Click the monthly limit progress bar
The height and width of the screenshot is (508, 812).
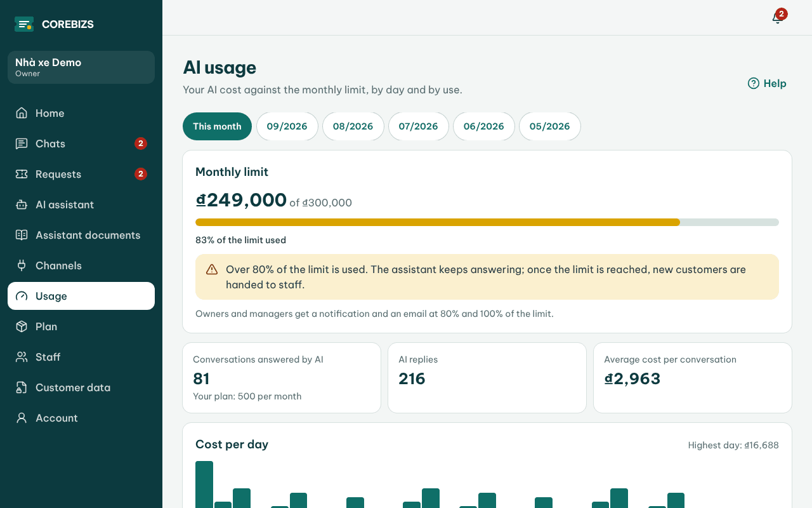(487, 222)
